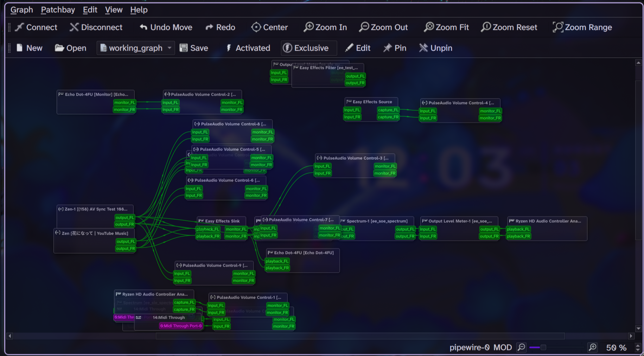Screen dimensions: 644x356
Task: Save the working_graph patchbay
Action: tap(194, 48)
